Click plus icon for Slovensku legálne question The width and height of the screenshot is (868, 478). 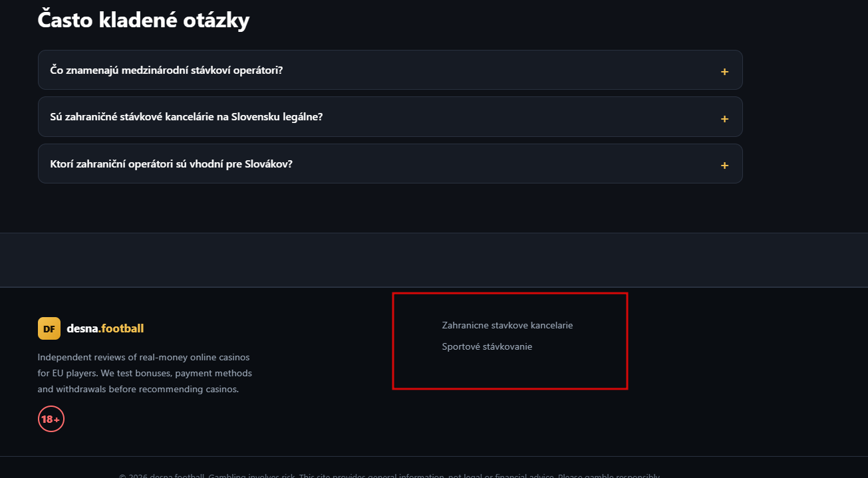click(724, 119)
